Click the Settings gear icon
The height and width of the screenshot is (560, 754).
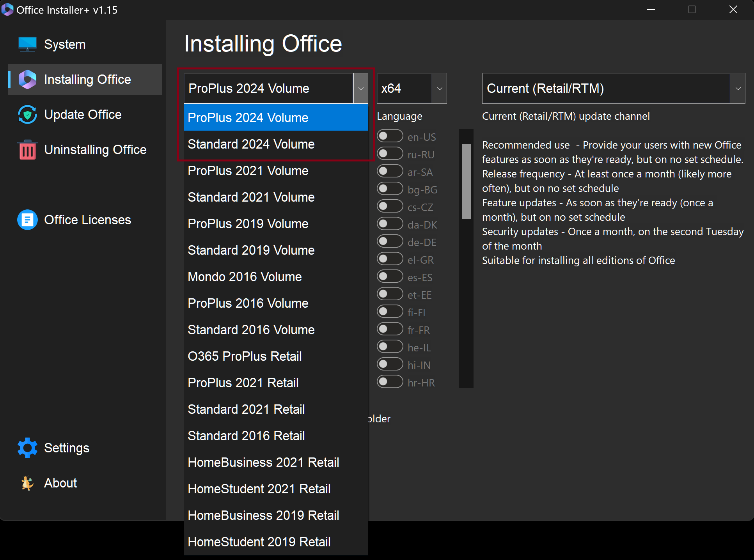27,448
